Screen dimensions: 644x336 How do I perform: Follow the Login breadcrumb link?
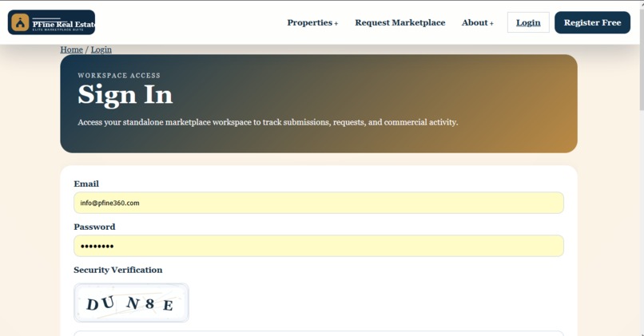(x=101, y=49)
